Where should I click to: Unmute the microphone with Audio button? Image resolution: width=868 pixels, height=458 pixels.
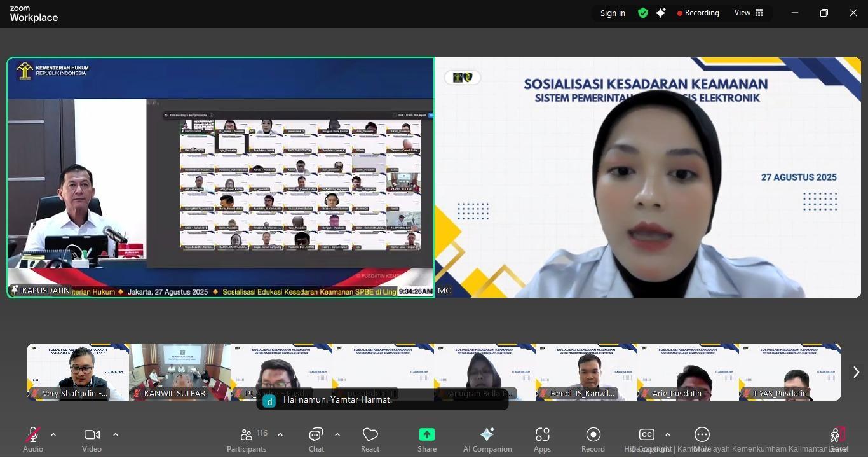[x=33, y=440]
